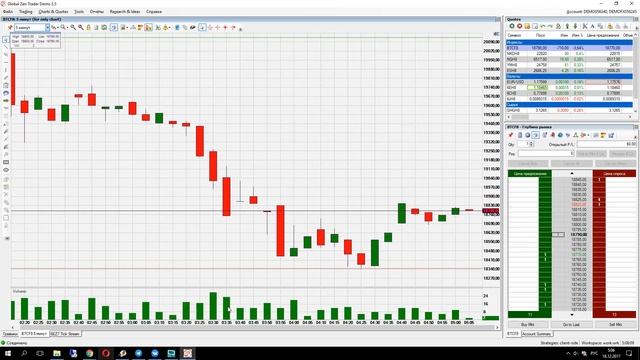Screen dimensions: 640x360
Task: Click the Cancel All button
Action: (571, 164)
